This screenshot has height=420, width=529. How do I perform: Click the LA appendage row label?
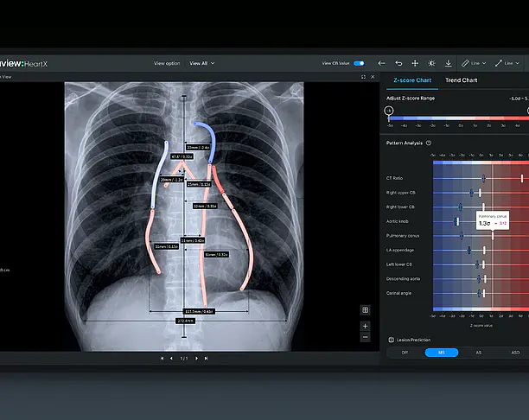click(x=400, y=250)
